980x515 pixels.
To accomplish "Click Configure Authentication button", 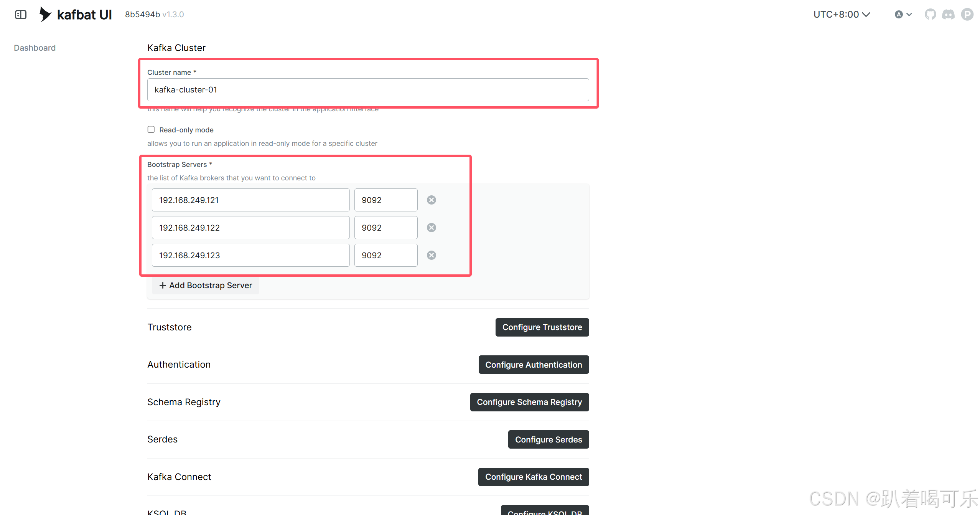I will [x=534, y=365].
